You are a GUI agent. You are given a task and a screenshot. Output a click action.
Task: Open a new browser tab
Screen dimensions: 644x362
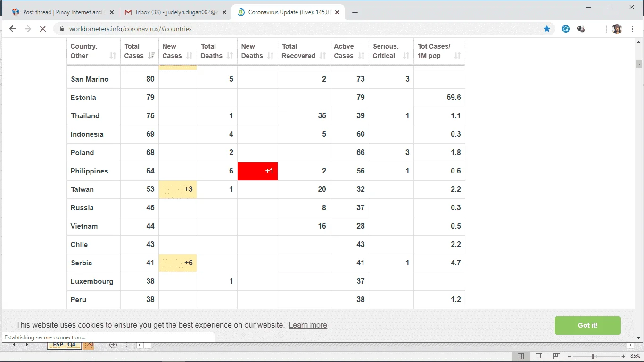click(355, 12)
